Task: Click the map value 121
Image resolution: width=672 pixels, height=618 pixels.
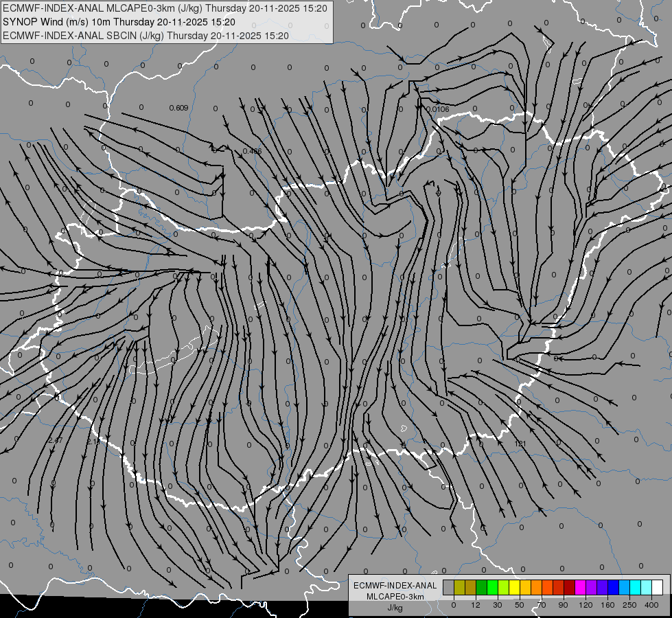Action: coord(520,444)
